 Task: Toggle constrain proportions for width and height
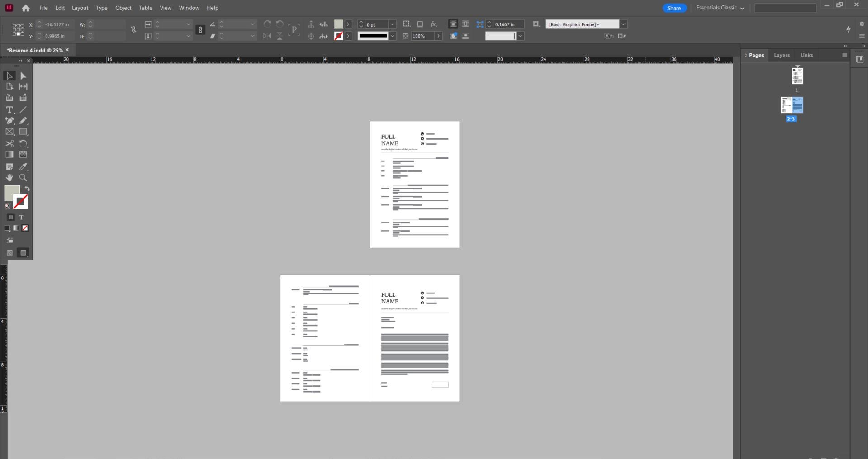(133, 30)
